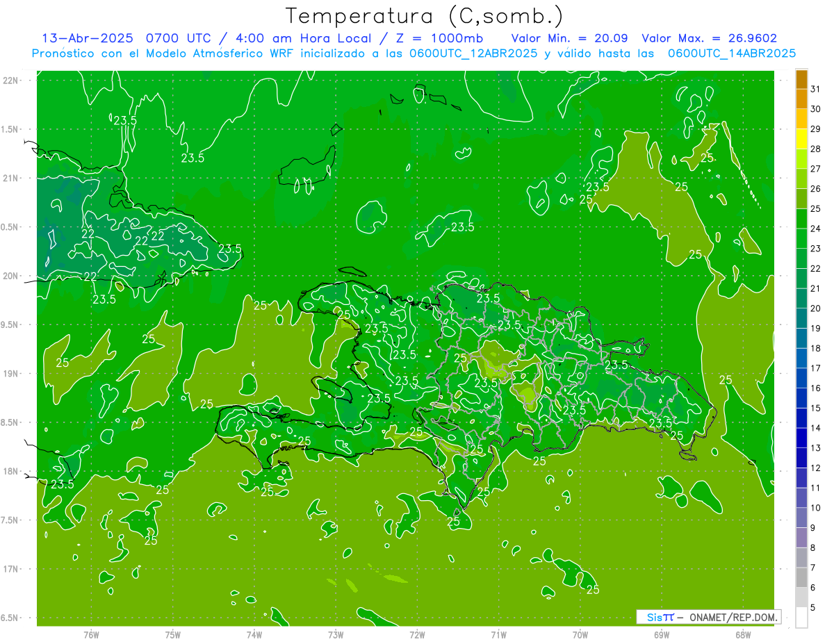
Task: Pick the teal swatch between 19 and 20
Action: click(801, 319)
